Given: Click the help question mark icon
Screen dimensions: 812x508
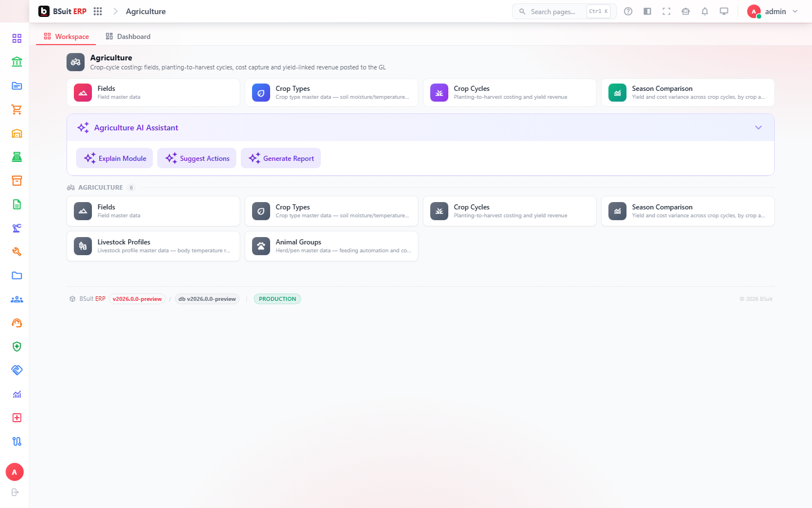Looking at the screenshot, I should (x=628, y=11).
